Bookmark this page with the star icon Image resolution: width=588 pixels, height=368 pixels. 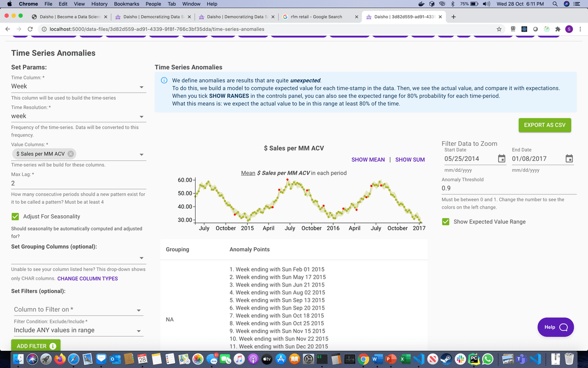click(499, 29)
